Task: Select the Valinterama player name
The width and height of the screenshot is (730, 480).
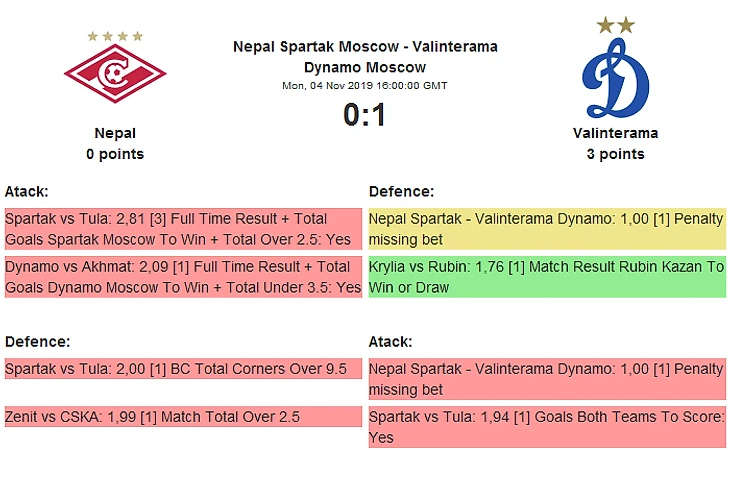Action: tap(615, 133)
